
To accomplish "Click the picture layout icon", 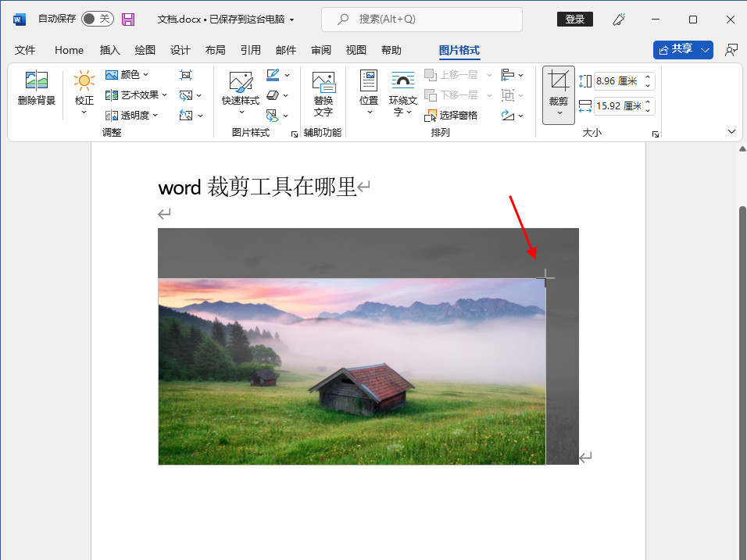I will [273, 116].
